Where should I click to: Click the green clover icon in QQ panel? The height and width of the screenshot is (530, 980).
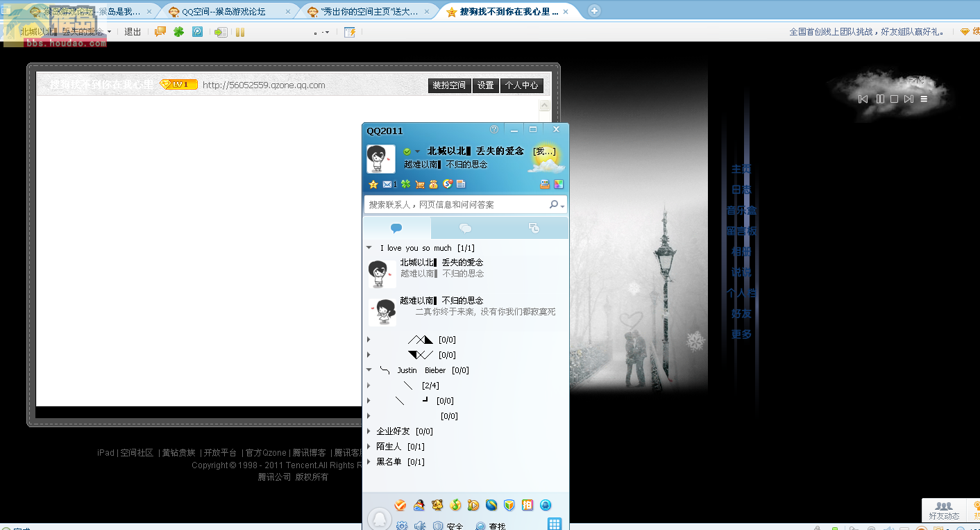click(x=405, y=184)
